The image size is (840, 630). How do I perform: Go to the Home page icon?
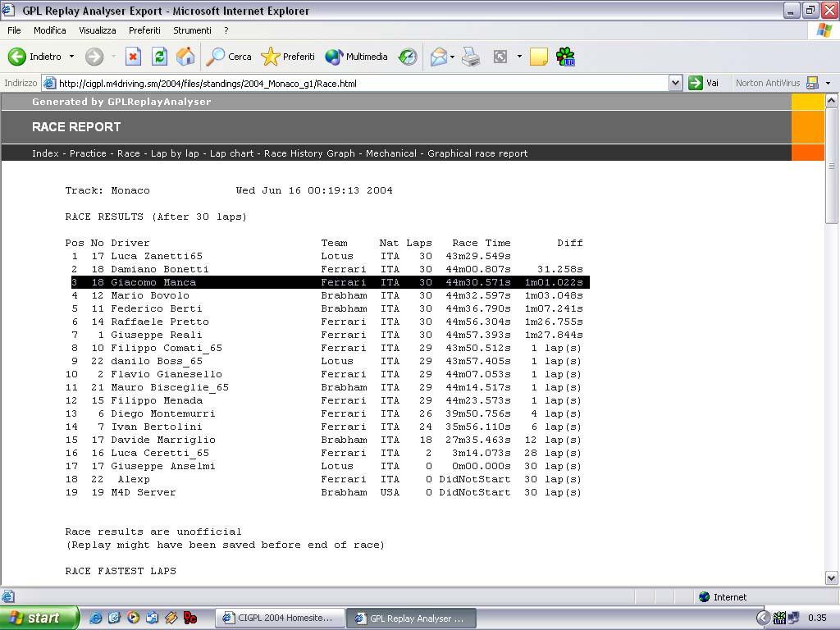point(185,57)
